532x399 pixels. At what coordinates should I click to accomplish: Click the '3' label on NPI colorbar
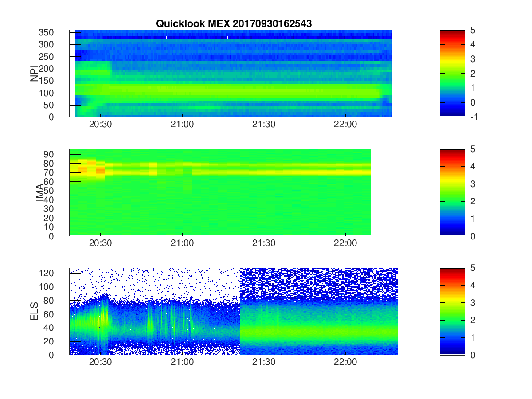pyautogui.click(x=473, y=59)
